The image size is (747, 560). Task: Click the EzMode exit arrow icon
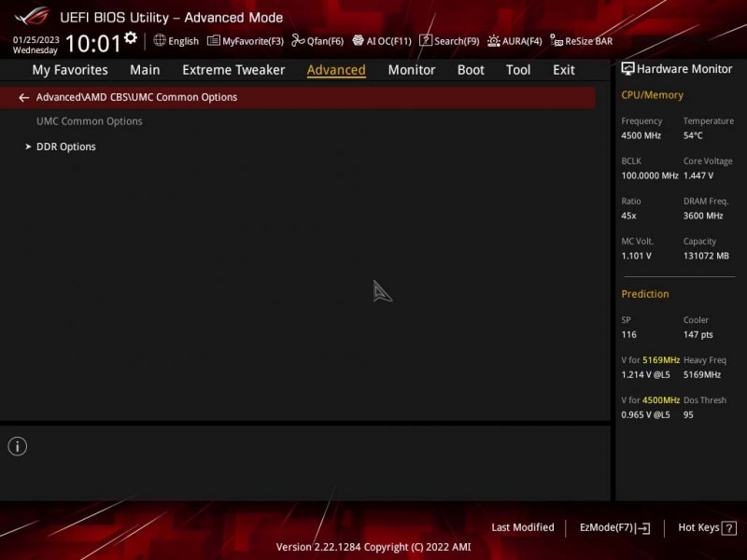pyautogui.click(x=642, y=528)
